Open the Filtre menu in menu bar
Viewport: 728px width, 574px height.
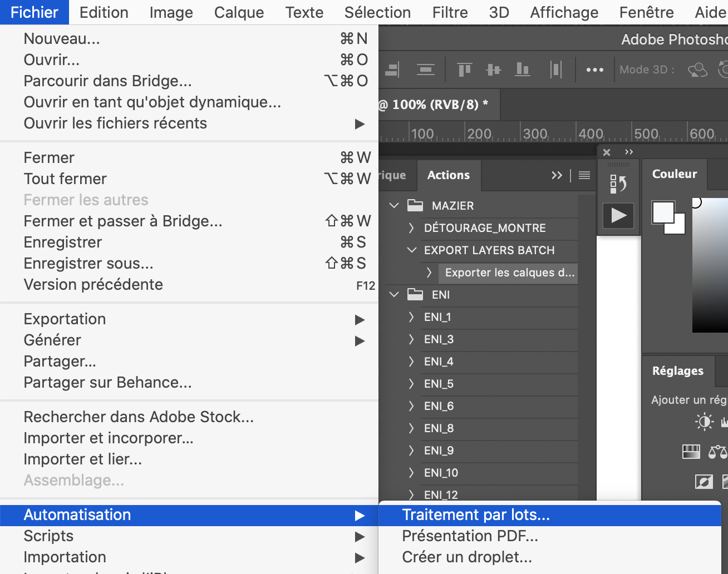(450, 12)
